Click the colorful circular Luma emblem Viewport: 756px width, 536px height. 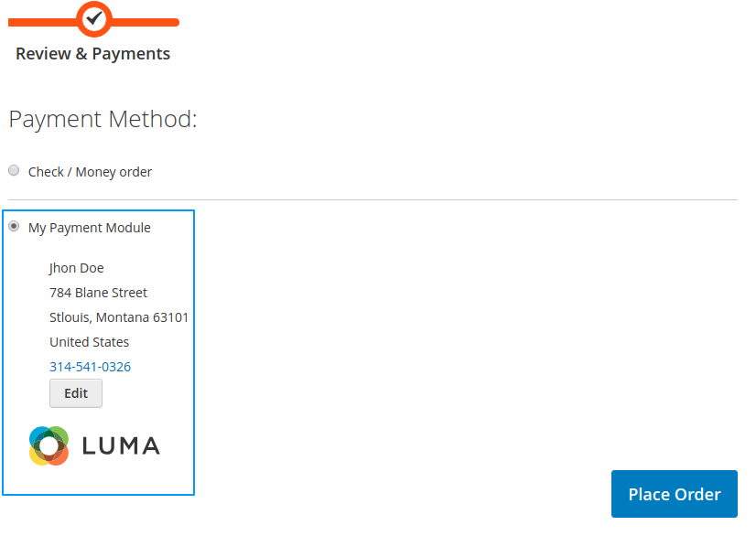point(48,445)
